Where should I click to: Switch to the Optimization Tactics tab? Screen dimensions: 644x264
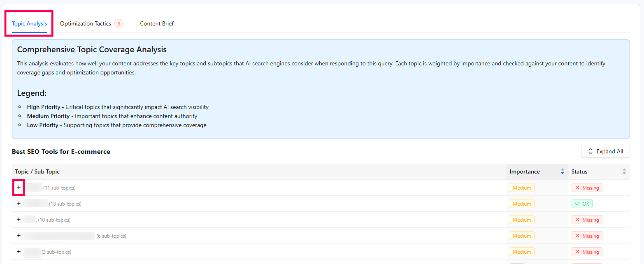(x=86, y=23)
